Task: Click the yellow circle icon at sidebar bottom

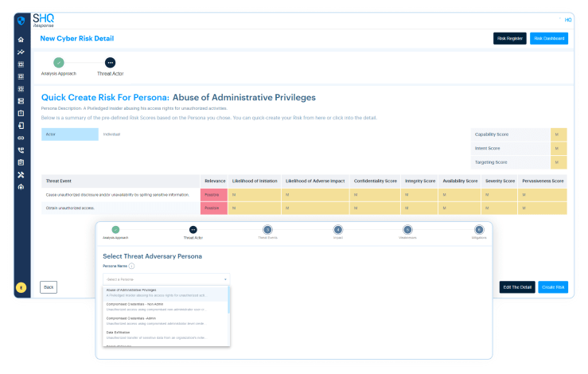Action: (21, 286)
